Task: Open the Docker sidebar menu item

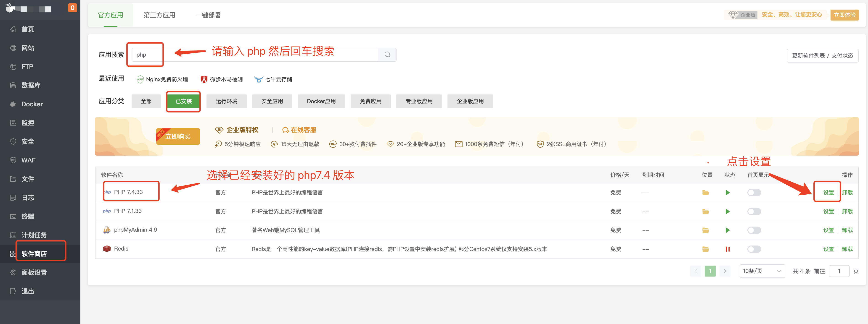Action: click(32, 104)
